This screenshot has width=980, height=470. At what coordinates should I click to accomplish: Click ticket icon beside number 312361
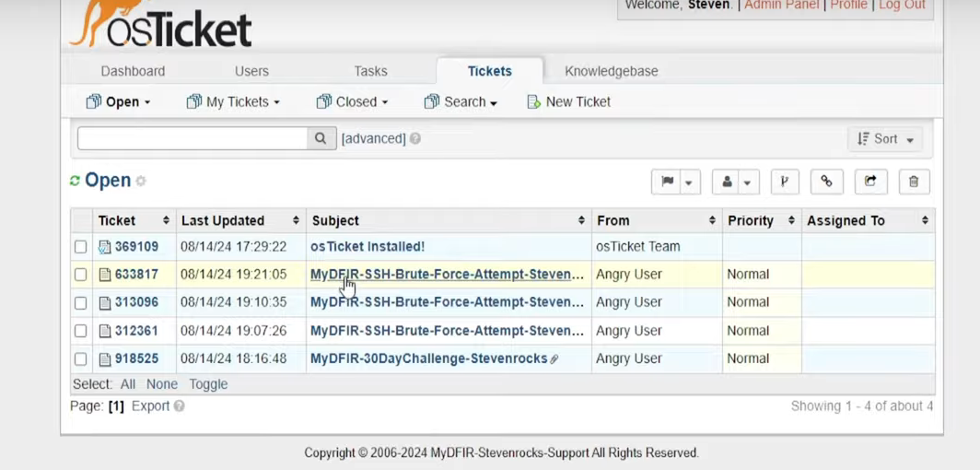[104, 331]
